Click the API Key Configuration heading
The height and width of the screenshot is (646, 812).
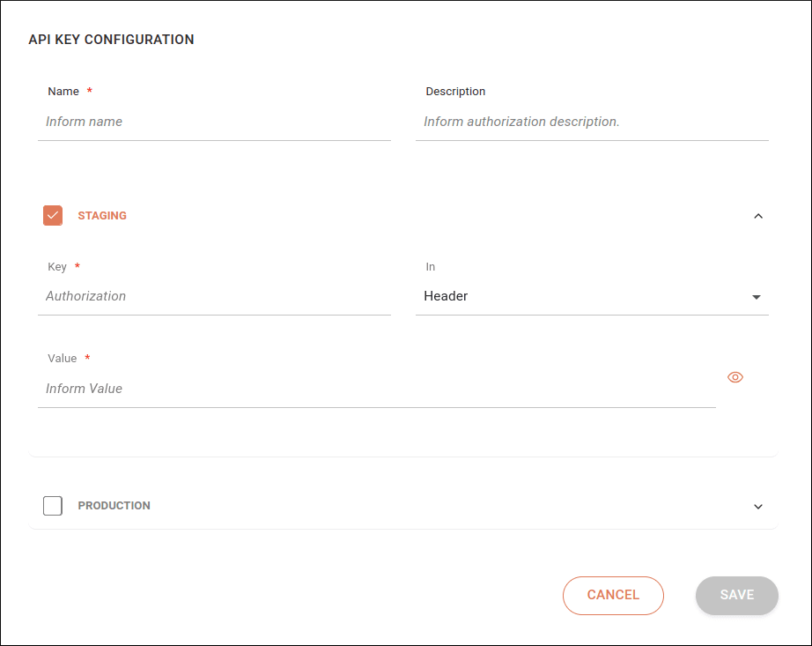pos(111,40)
